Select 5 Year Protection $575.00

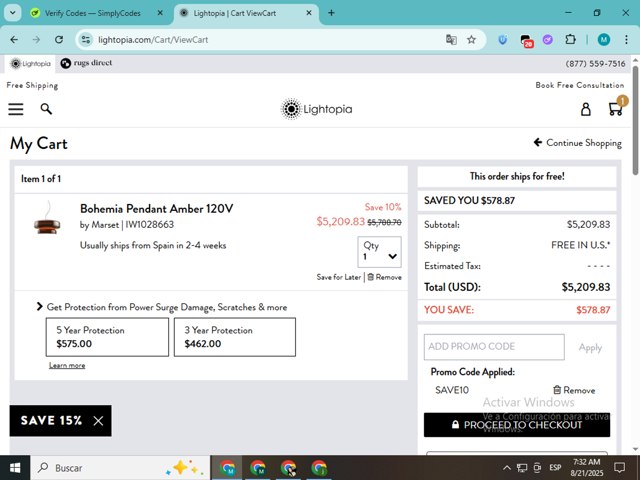pos(107,337)
